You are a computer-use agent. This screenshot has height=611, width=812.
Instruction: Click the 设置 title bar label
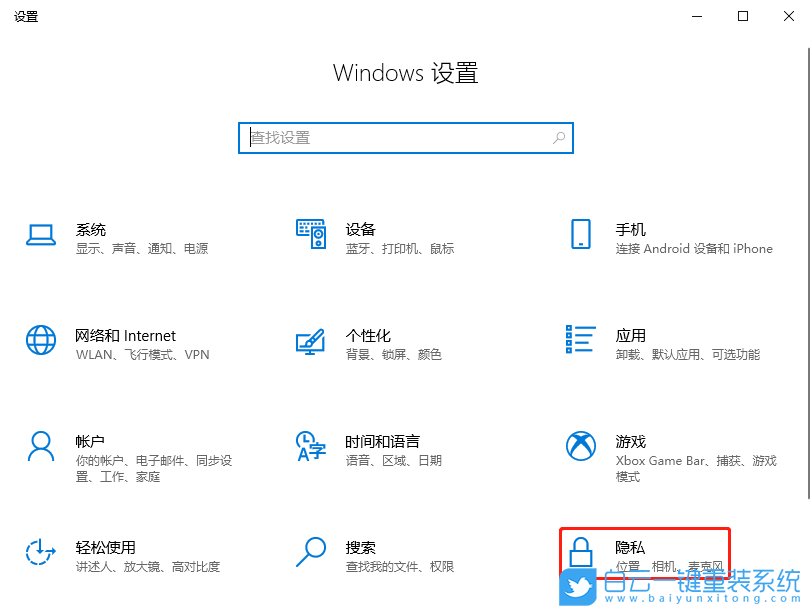click(26, 16)
